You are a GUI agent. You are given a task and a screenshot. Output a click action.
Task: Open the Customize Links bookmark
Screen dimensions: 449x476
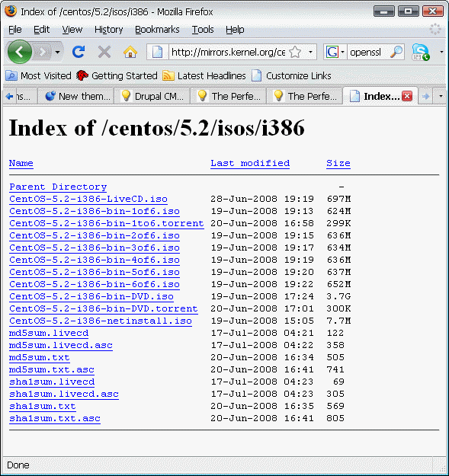point(291,75)
